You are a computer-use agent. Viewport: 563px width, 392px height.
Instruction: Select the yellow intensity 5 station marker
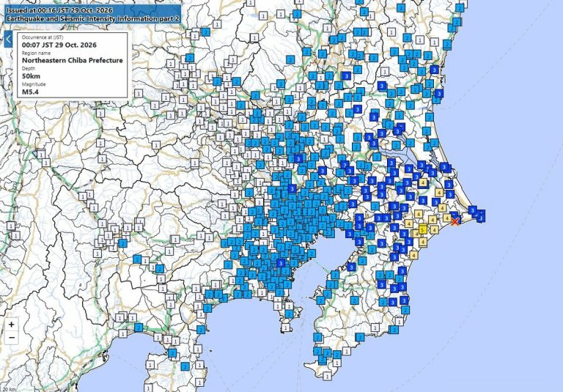422,229
